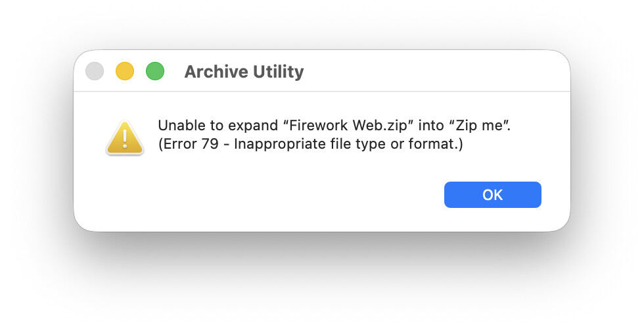Click the word "Archive" in the window title
Screen dimensions: 644x329
pos(212,72)
